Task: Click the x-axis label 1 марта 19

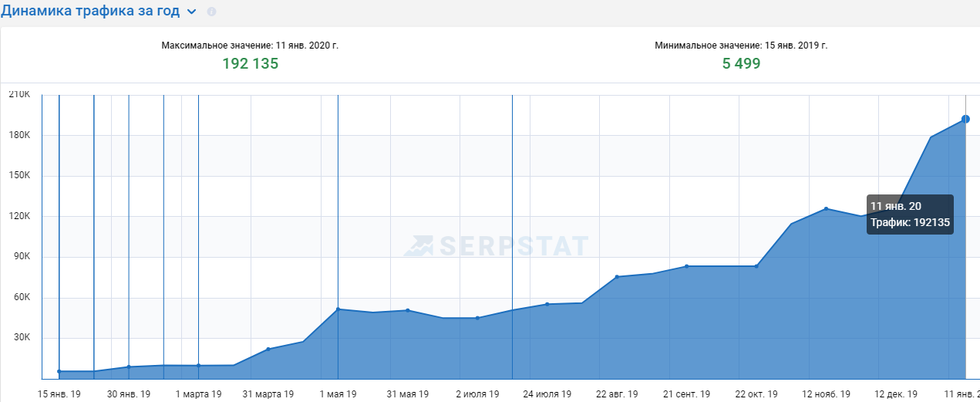Action: pyautogui.click(x=199, y=394)
